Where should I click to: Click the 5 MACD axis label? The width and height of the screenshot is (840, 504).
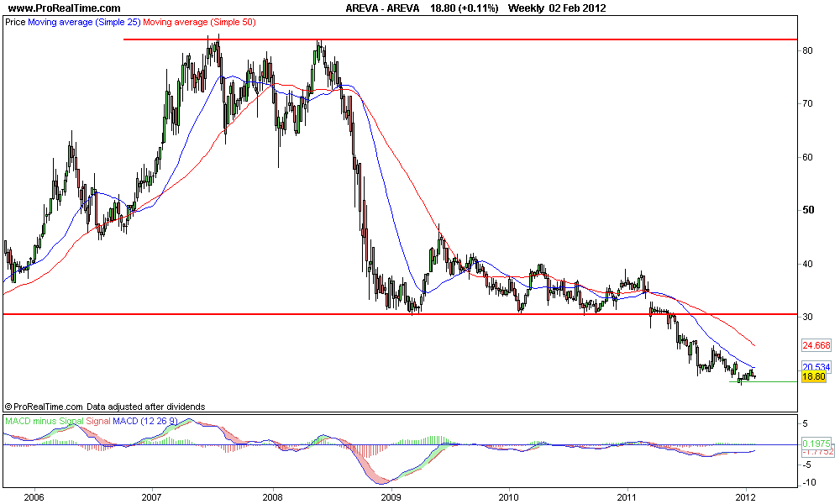click(805, 423)
